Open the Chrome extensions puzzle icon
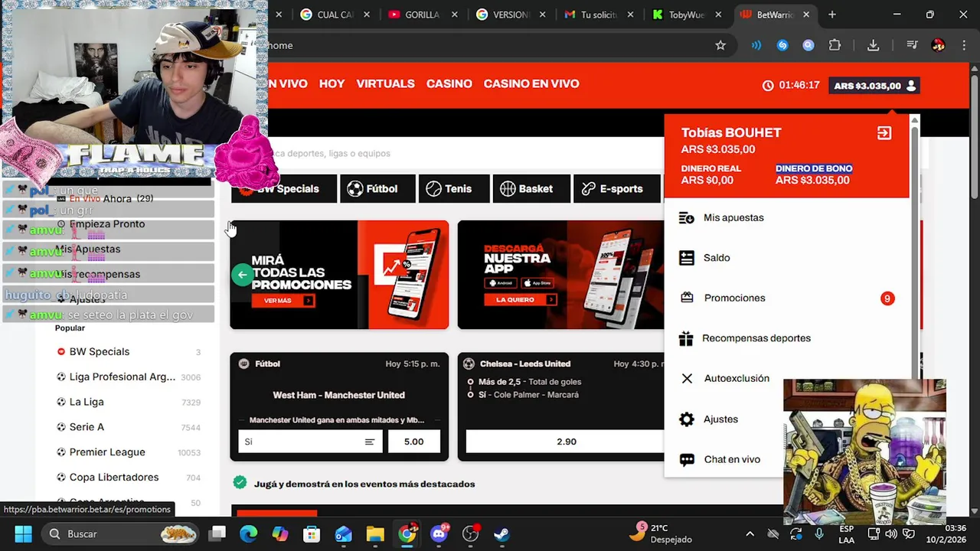The image size is (980, 551). [835, 45]
